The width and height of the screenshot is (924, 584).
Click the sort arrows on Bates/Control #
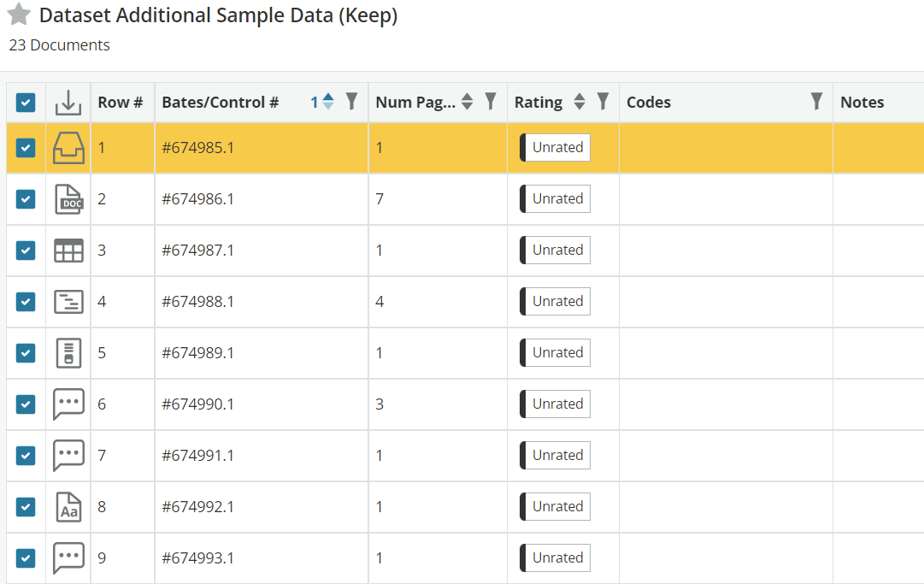point(327,101)
